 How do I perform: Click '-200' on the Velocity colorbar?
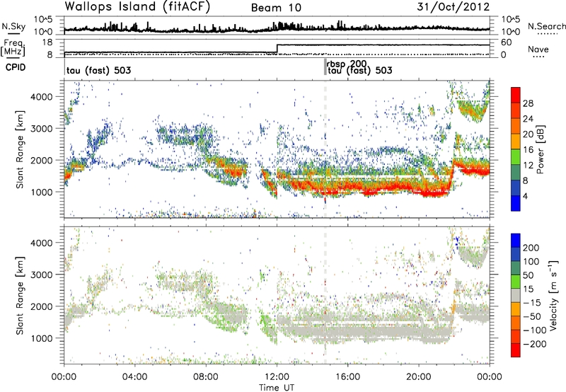(535, 344)
